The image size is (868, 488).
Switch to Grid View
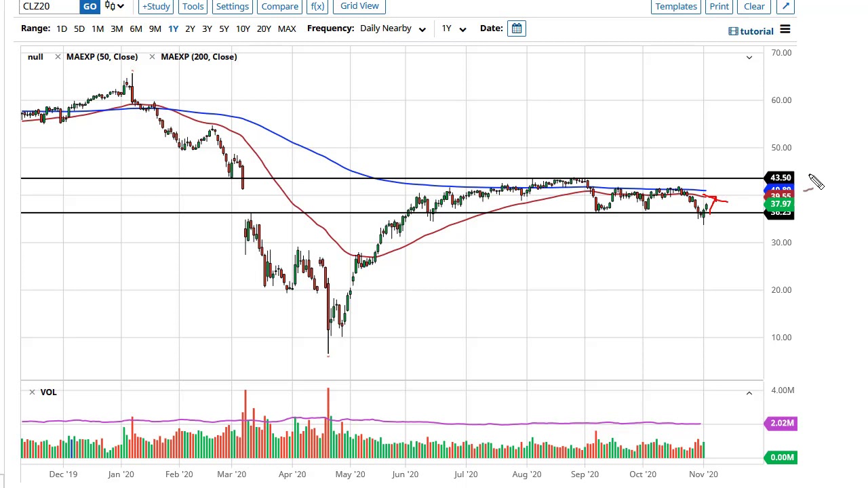359,6
